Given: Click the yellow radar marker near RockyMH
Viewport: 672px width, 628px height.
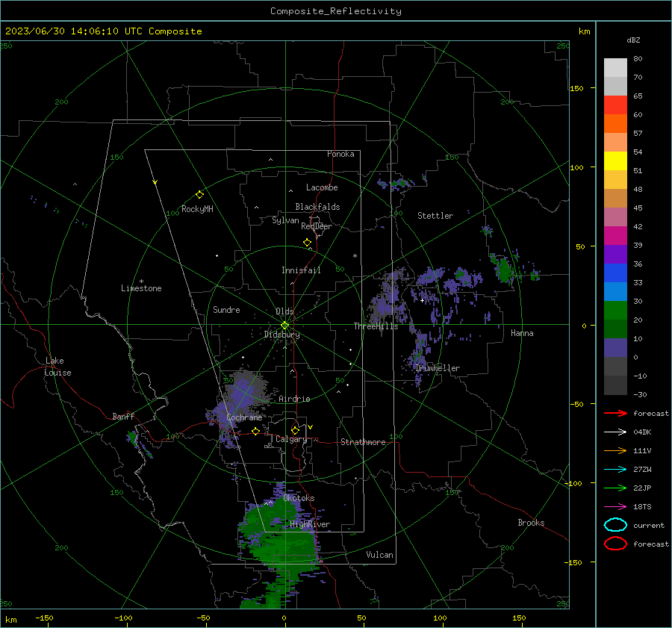Looking at the screenshot, I should [199, 195].
